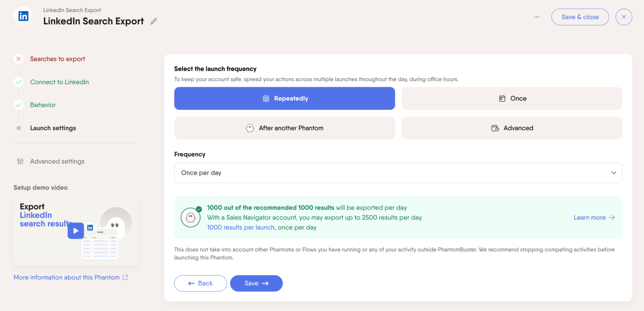Image resolution: width=644 pixels, height=311 pixels.
Task: Select the Advanced launch frequency option
Action: click(x=512, y=128)
